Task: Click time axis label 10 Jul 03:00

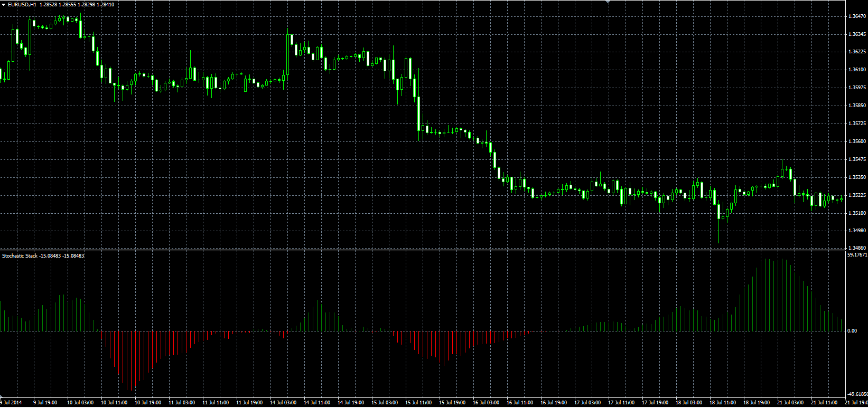Action: (x=80, y=403)
